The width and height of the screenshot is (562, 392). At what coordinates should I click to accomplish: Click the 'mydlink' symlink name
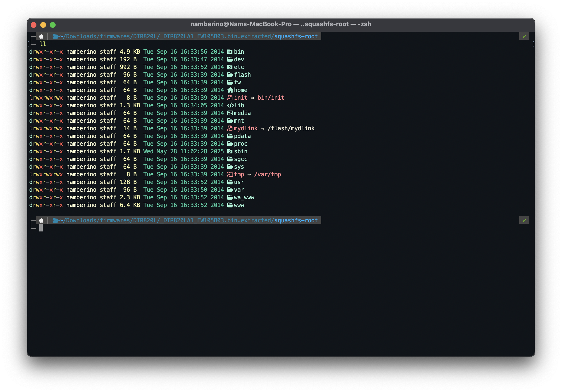coord(246,128)
